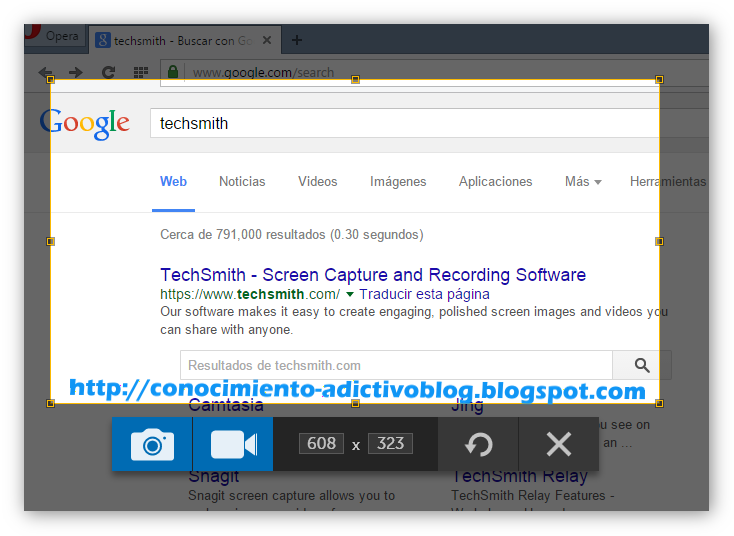Click 'Cerca de 791,000 resultados' text
Viewport: 734px width, 536px height.
coord(242,235)
